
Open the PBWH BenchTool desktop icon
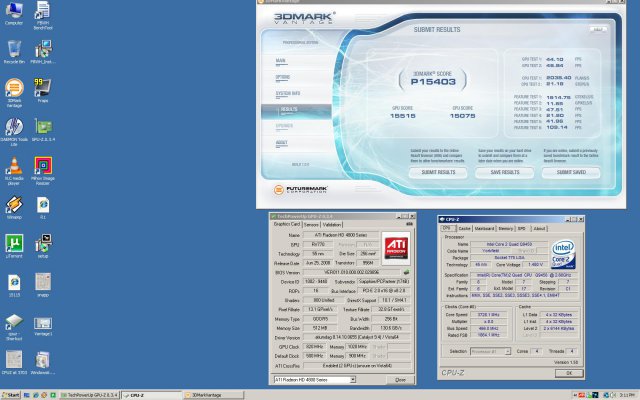point(43,16)
